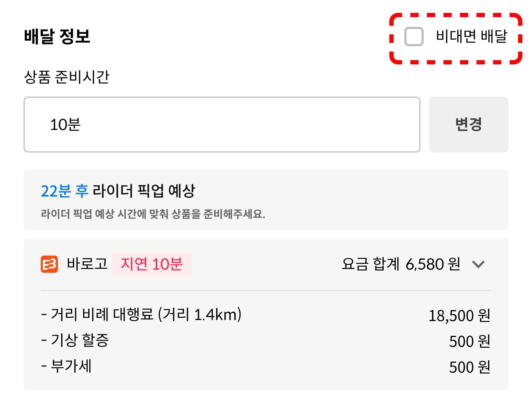
Task: Tap the blue 22분 후 time text
Action: [x=65, y=191]
